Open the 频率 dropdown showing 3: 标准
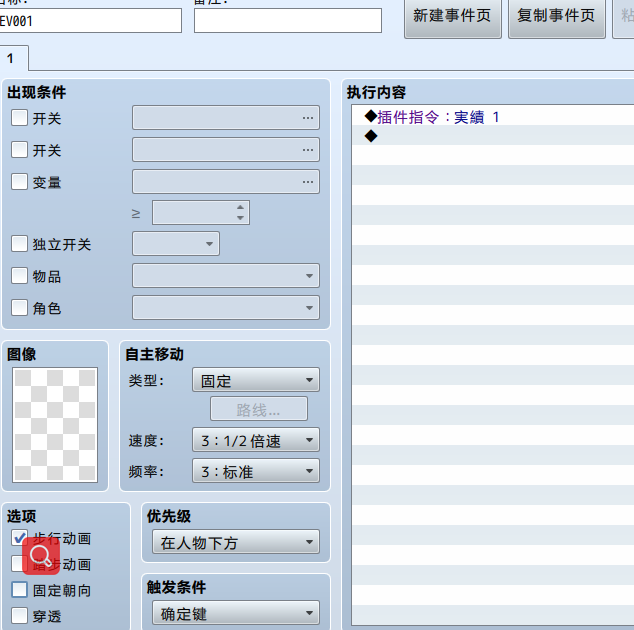634x630 pixels. [x=256, y=471]
